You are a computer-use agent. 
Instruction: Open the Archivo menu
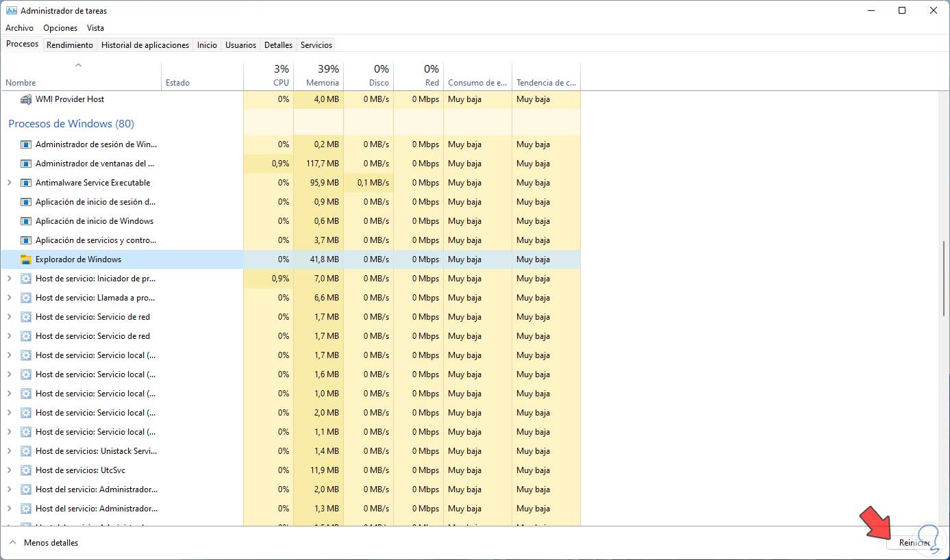point(19,28)
